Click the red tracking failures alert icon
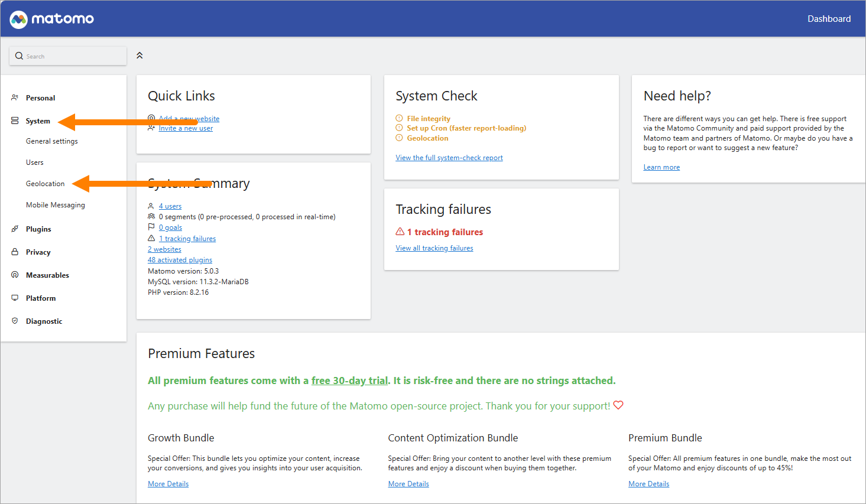Image resolution: width=866 pixels, height=504 pixels. point(400,232)
